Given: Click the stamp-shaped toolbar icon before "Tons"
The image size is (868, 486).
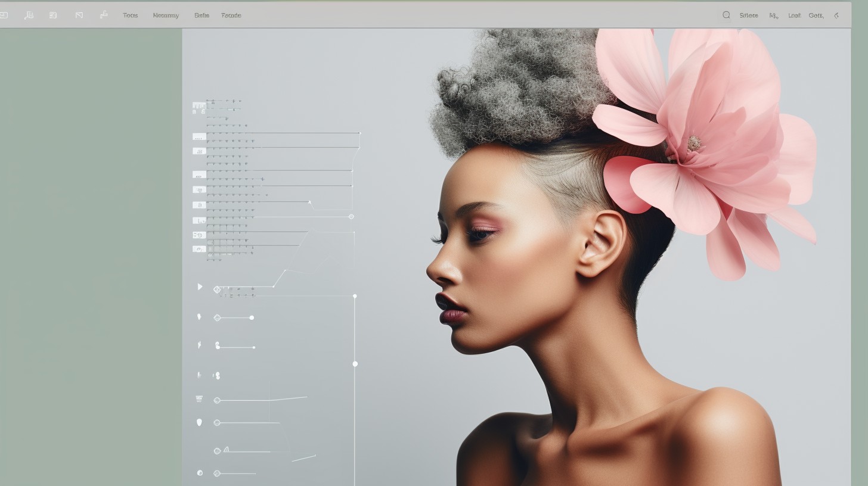Looking at the screenshot, I should coord(104,15).
